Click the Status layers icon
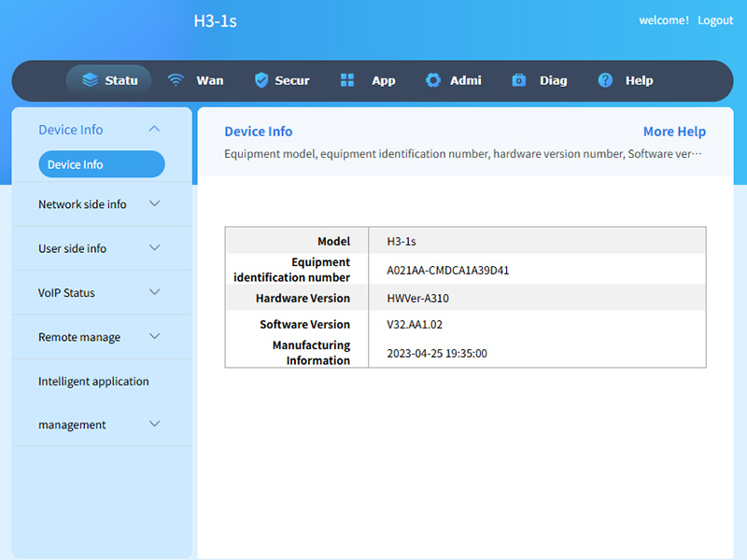 click(90, 80)
